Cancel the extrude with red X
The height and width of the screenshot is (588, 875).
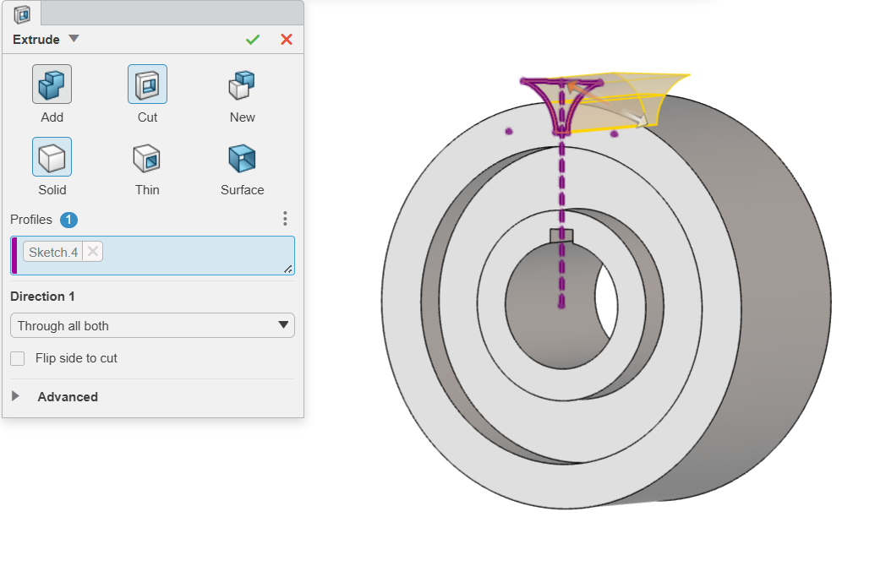pos(287,40)
